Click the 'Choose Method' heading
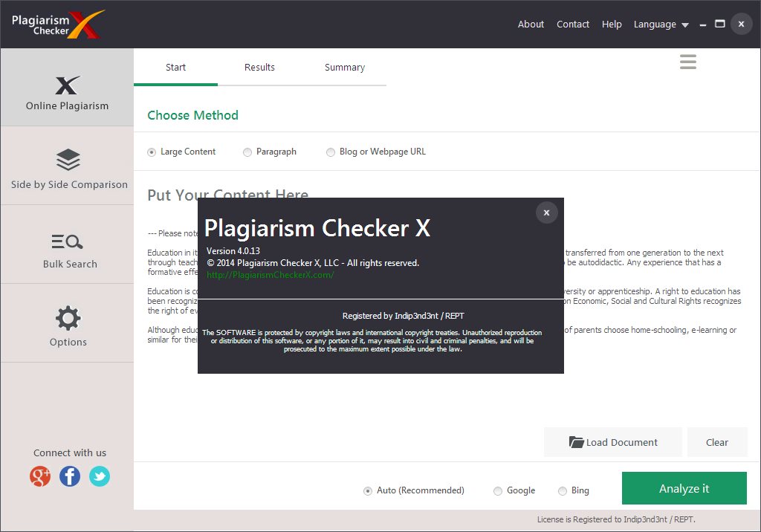Screen dimensions: 761x532 point(192,115)
